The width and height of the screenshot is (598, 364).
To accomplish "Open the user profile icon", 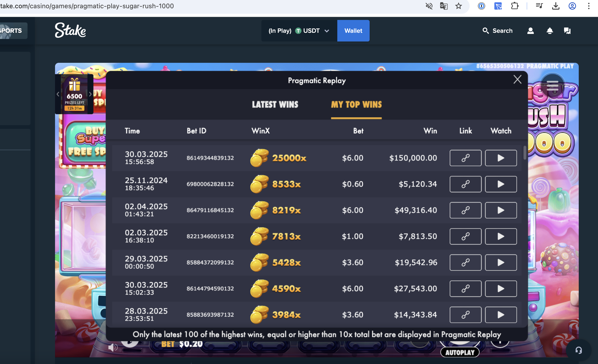I will tap(531, 30).
